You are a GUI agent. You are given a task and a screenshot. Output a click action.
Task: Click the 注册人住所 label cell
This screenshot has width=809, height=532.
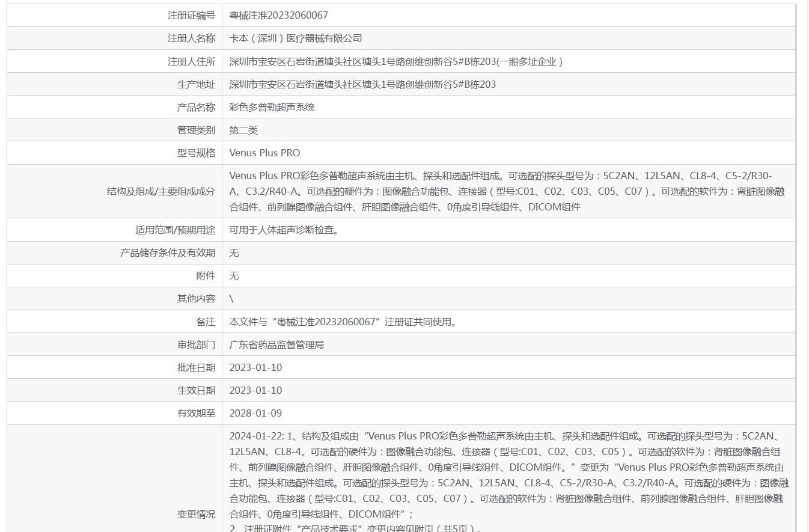pyautogui.click(x=114, y=61)
